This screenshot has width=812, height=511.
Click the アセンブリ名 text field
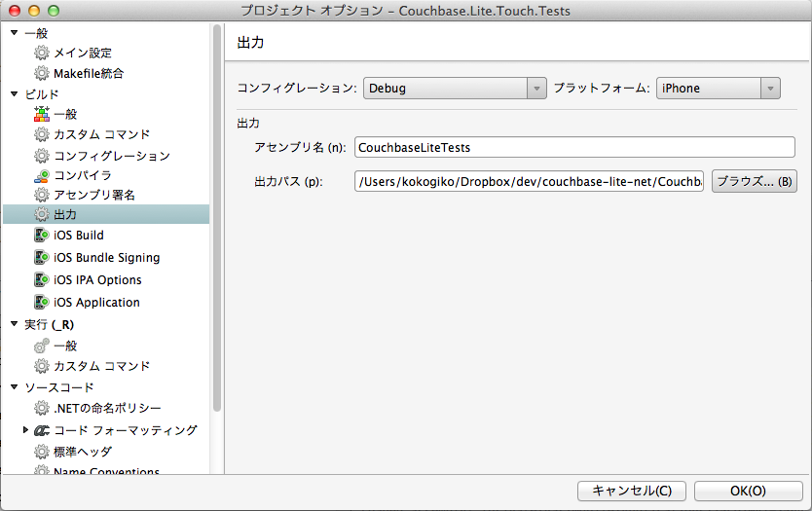point(574,147)
